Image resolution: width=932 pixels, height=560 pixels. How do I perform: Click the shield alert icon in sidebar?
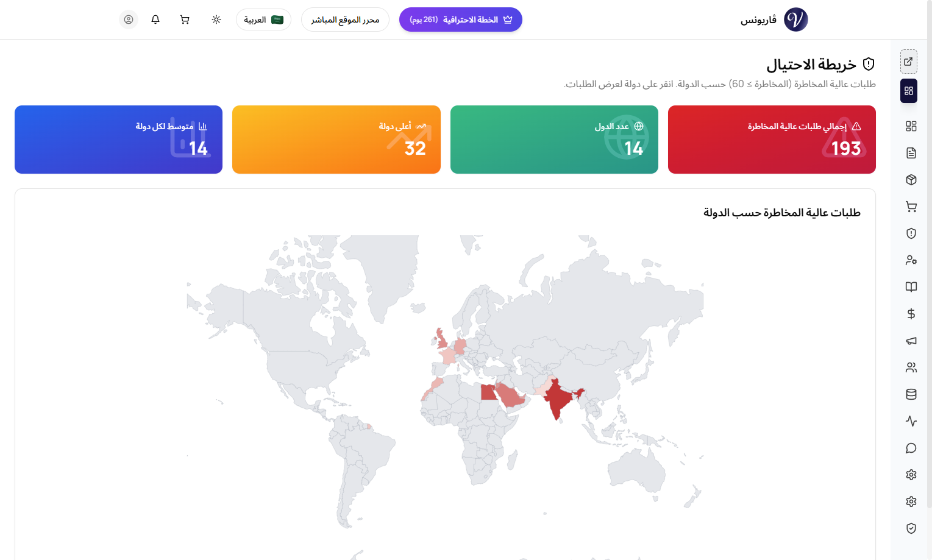911,233
